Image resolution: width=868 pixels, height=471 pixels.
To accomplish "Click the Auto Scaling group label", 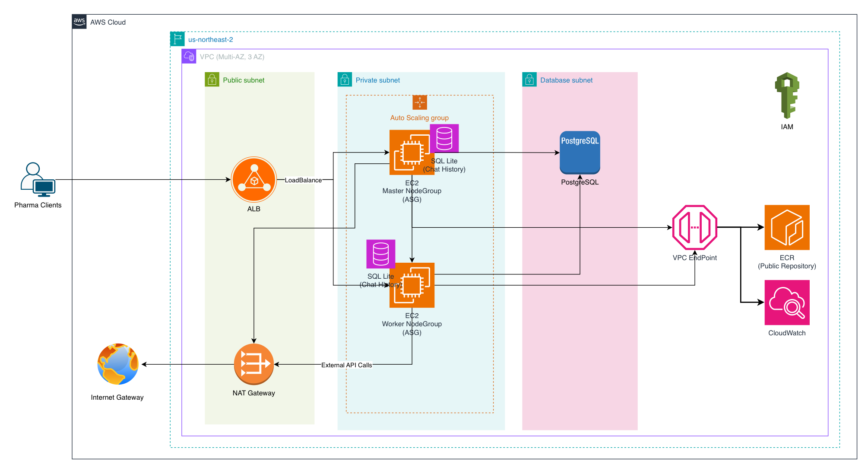I will pyautogui.click(x=419, y=118).
